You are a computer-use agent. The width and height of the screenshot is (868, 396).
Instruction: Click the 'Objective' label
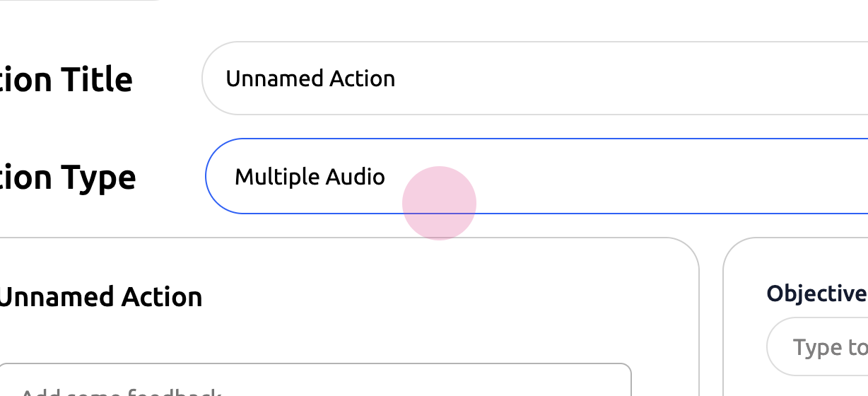[x=816, y=293]
